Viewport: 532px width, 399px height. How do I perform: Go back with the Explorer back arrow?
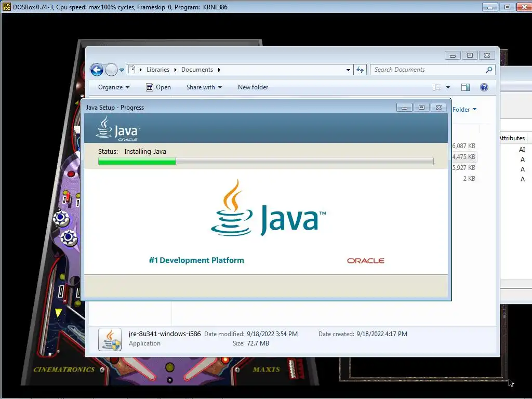(97, 70)
